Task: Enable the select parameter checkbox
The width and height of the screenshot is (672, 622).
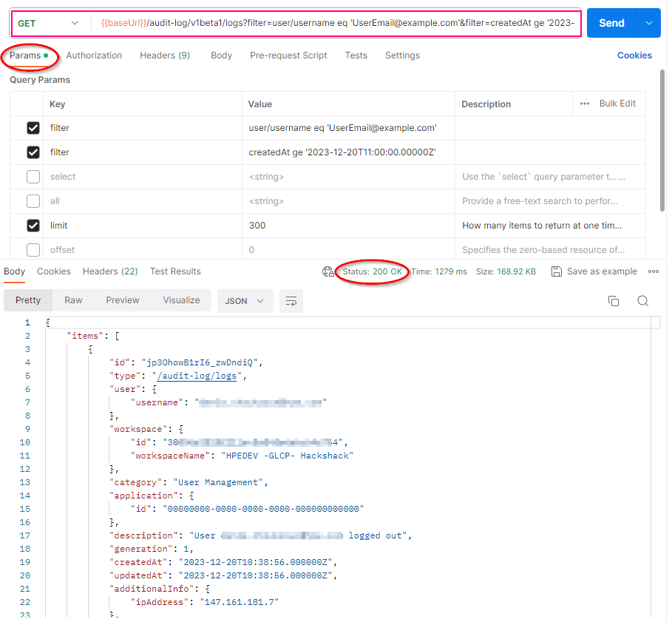Action: point(33,177)
